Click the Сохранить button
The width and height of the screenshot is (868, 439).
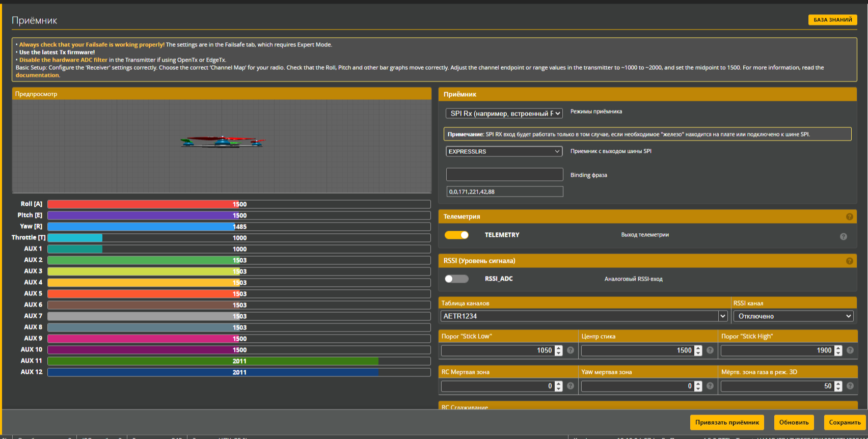coord(845,422)
